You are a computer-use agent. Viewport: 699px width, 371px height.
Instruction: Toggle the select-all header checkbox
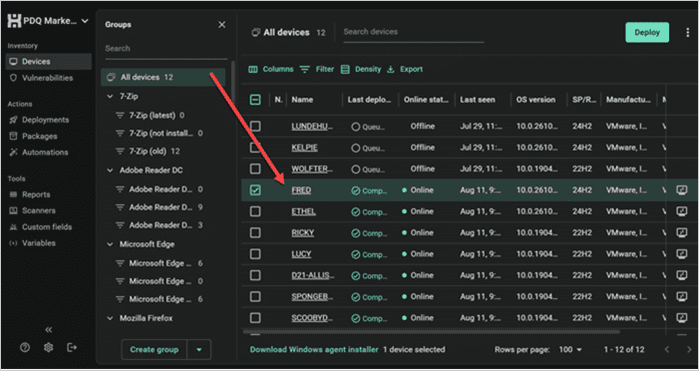[x=255, y=100]
